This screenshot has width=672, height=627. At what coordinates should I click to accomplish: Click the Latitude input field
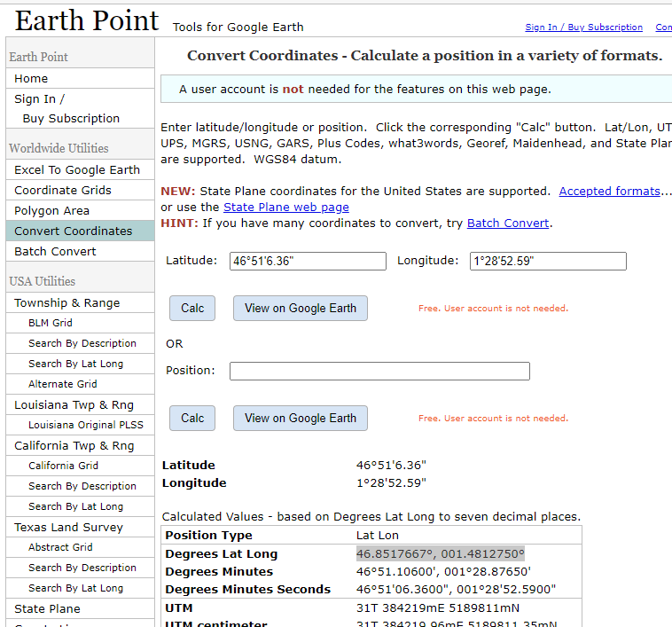click(308, 261)
